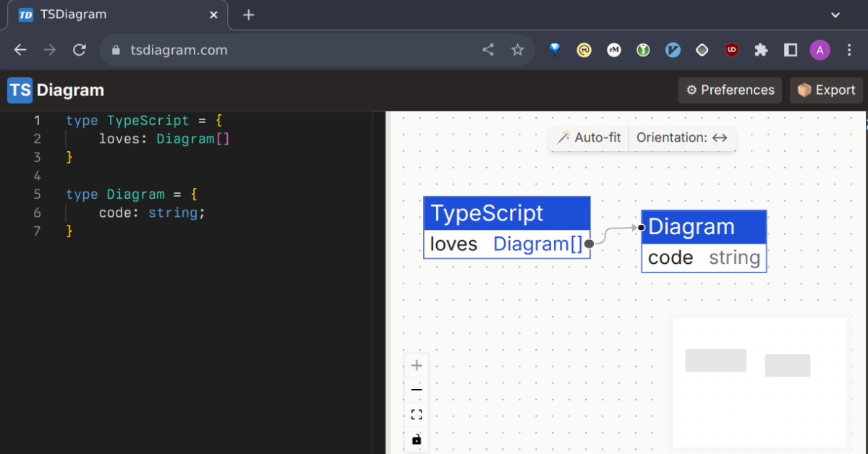
Task: Open the uBlock Origin extension
Action: [x=732, y=50]
